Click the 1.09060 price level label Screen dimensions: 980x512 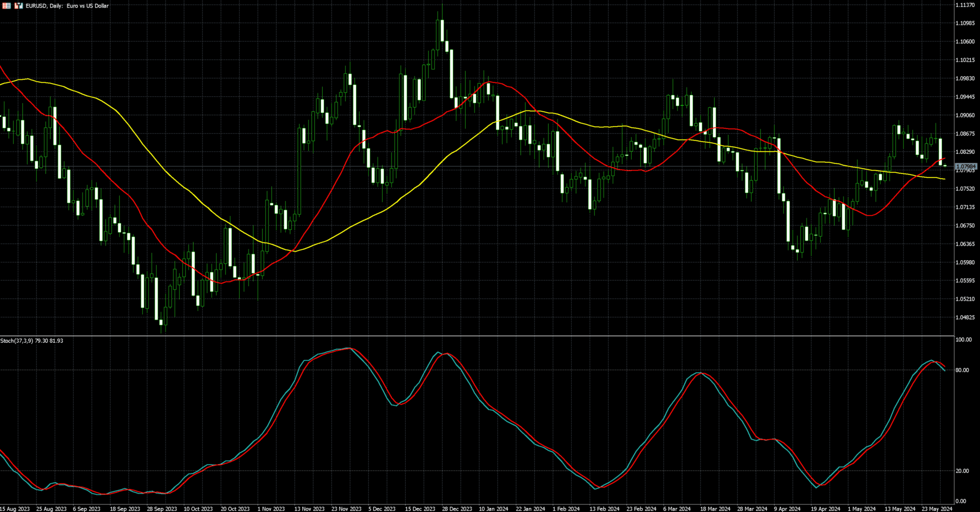tap(964, 115)
